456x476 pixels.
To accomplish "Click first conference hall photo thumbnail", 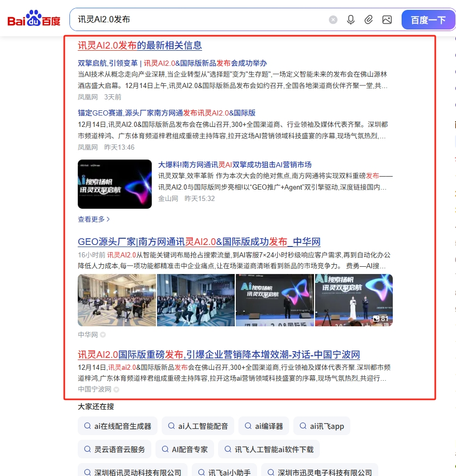I will pyautogui.click(x=117, y=300).
